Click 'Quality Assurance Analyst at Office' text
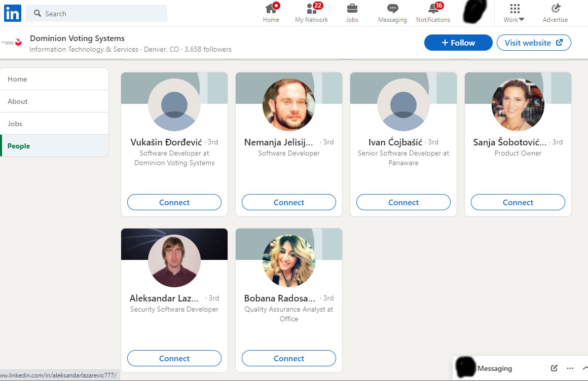Viewport: 588px width, 381px height. pos(289,314)
